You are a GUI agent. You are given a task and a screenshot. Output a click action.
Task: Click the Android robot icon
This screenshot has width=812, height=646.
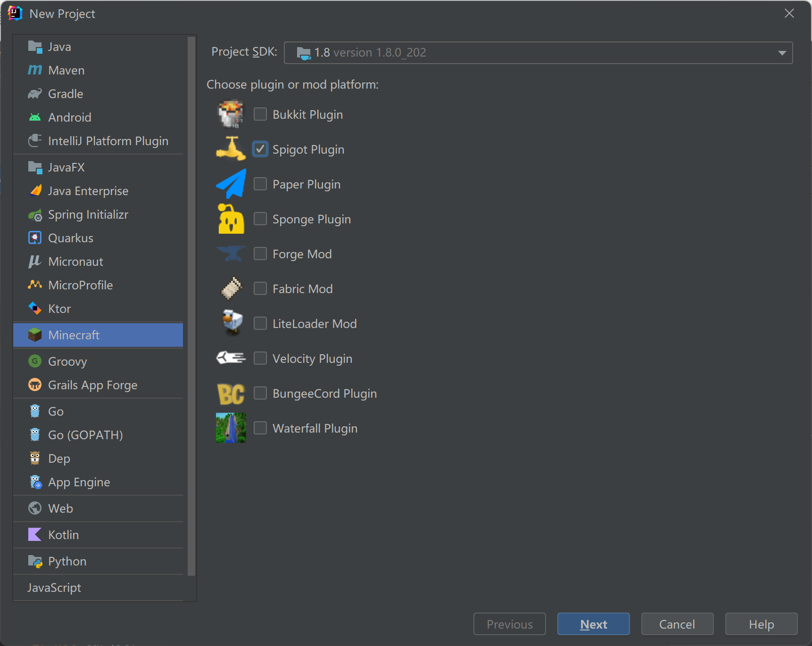point(35,117)
